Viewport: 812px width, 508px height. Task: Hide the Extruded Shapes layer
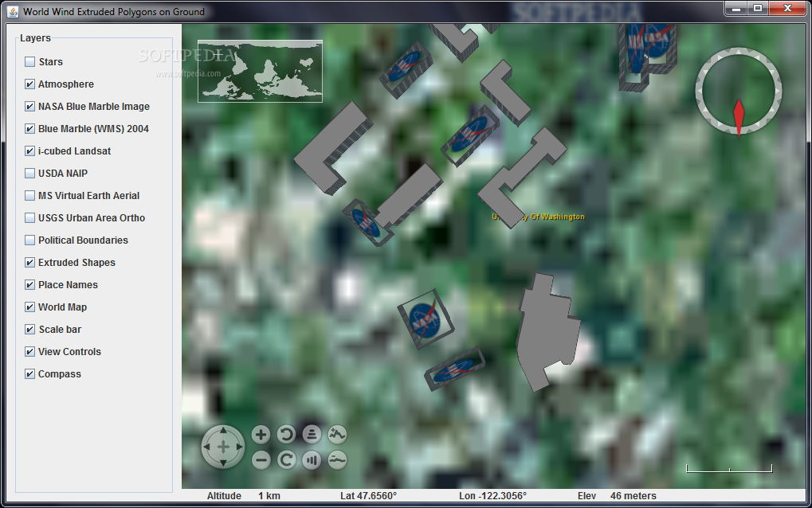click(30, 262)
